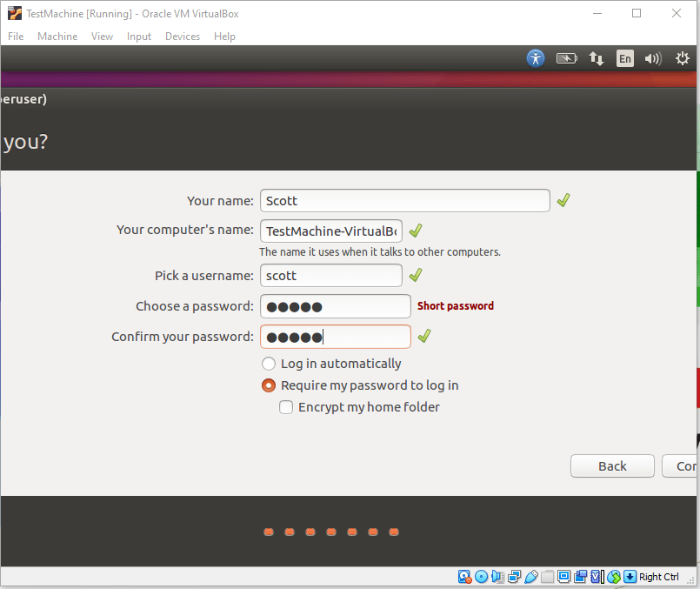Click the CPU virtualization status icon

coord(597,577)
